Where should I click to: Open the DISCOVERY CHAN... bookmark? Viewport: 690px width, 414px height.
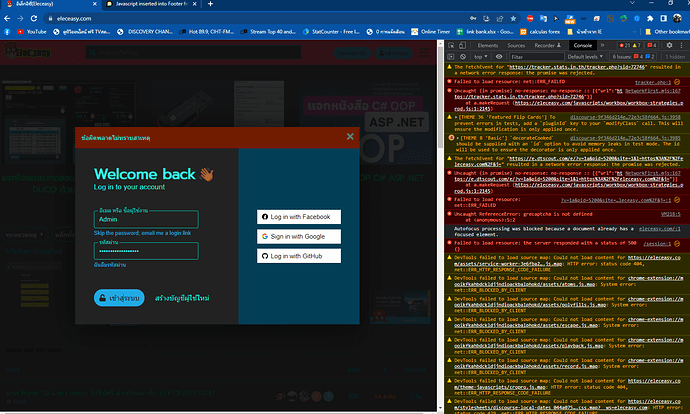pos(145,32)
